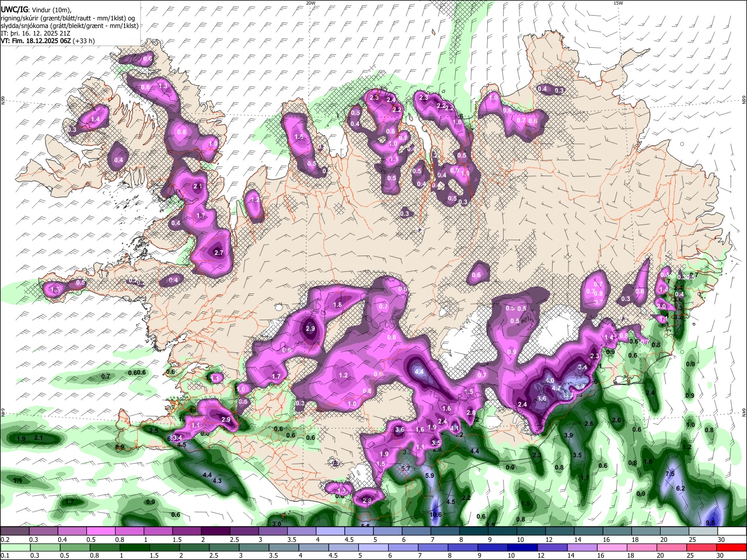Click the 1.3 snowfall value on the map
The image size is (747, 560).
(x=163, y=86)
